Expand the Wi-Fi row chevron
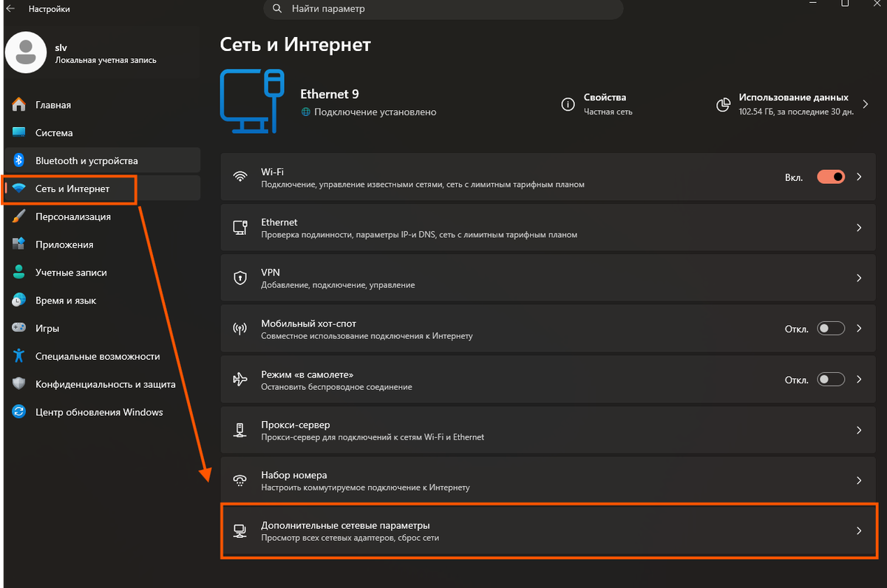The height and width of the screenshot is (588, 887). coord(859,177)
